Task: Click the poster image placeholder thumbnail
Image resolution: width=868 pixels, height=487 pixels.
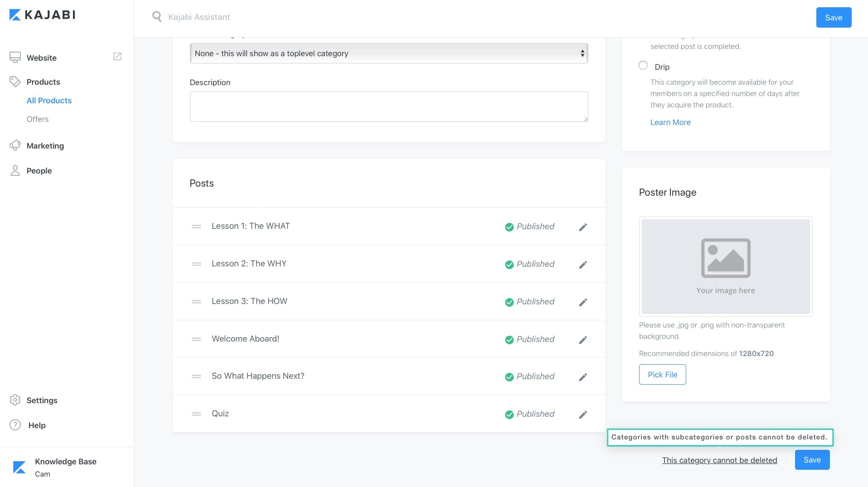Action: [725, 266]
